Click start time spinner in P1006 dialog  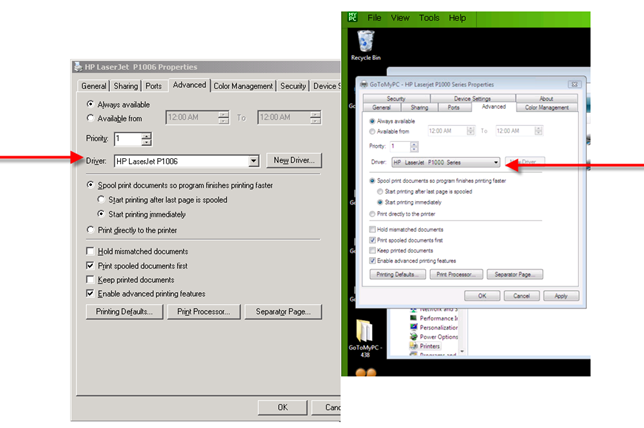(223, 117)
